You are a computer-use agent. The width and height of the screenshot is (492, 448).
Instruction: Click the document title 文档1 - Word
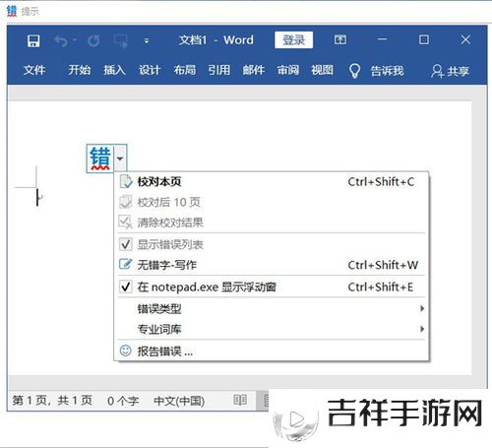coord(216,40)
